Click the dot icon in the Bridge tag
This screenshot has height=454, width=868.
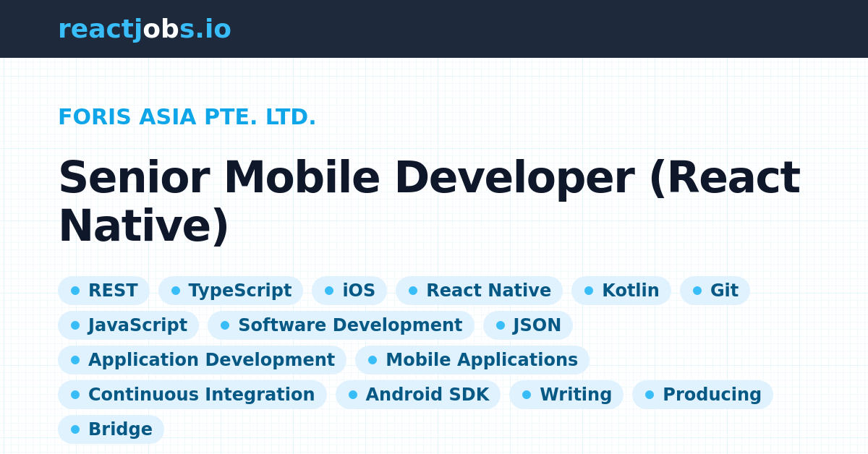click(x=75, y=429)
